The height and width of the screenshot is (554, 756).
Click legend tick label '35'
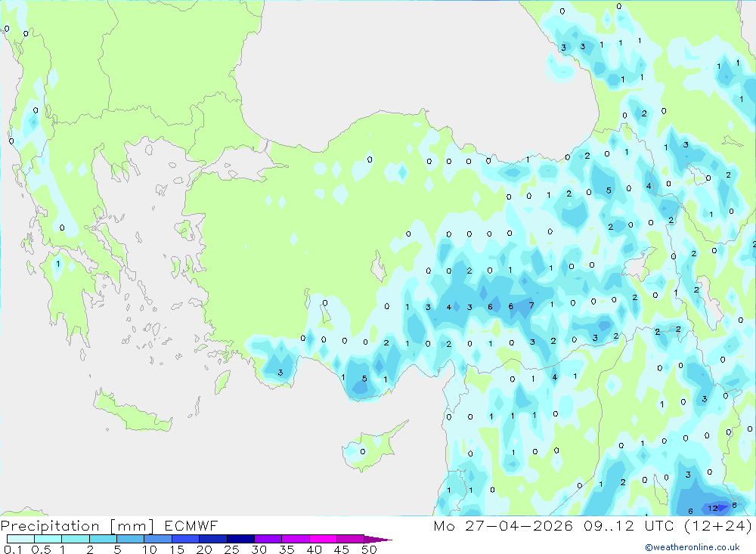[287, 549]
